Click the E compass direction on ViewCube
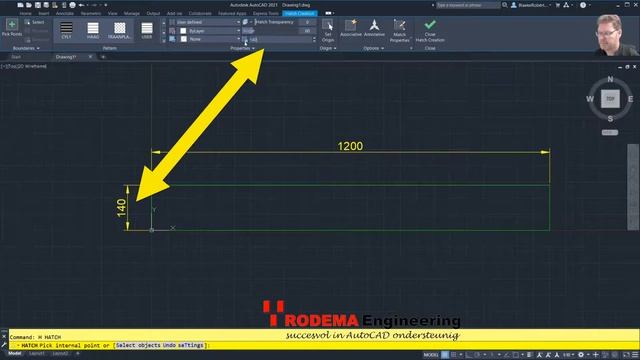 tap(631, 99)
